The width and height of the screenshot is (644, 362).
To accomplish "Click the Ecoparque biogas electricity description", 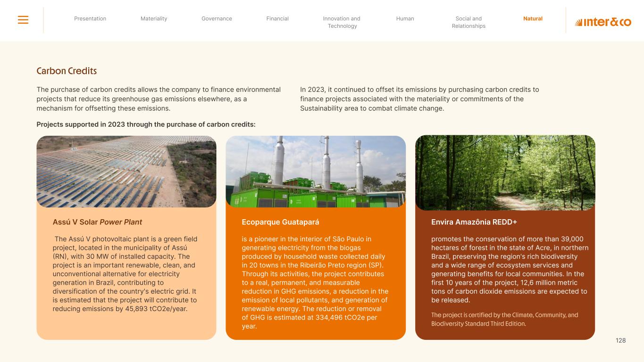I will 315,282.
